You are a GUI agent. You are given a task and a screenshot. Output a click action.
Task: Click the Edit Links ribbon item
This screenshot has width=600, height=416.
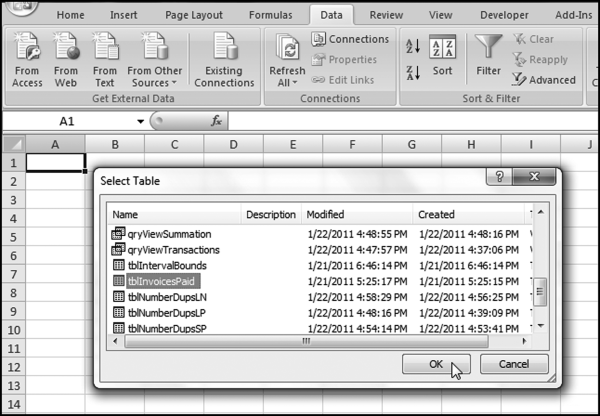coord(342,80)
